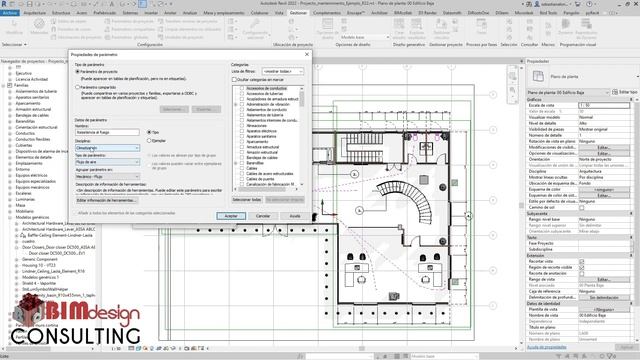Image resolution: width=640 pixels, height=360 pixels.
Task: Click the Aceptar button
Action: point(231,216)
